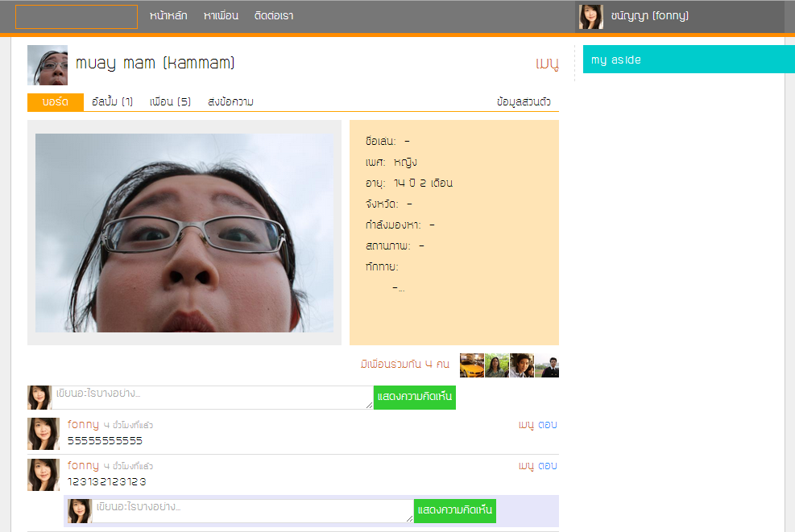Click the muay mam (kammam) profile name
Image resolution: width=795 pixels, height=532 pixels.
(x=155, y=64)
